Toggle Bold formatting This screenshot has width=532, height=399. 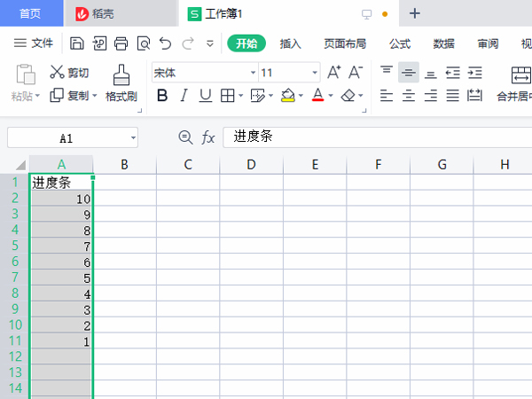pyautogui.click(x=162, y=95)
